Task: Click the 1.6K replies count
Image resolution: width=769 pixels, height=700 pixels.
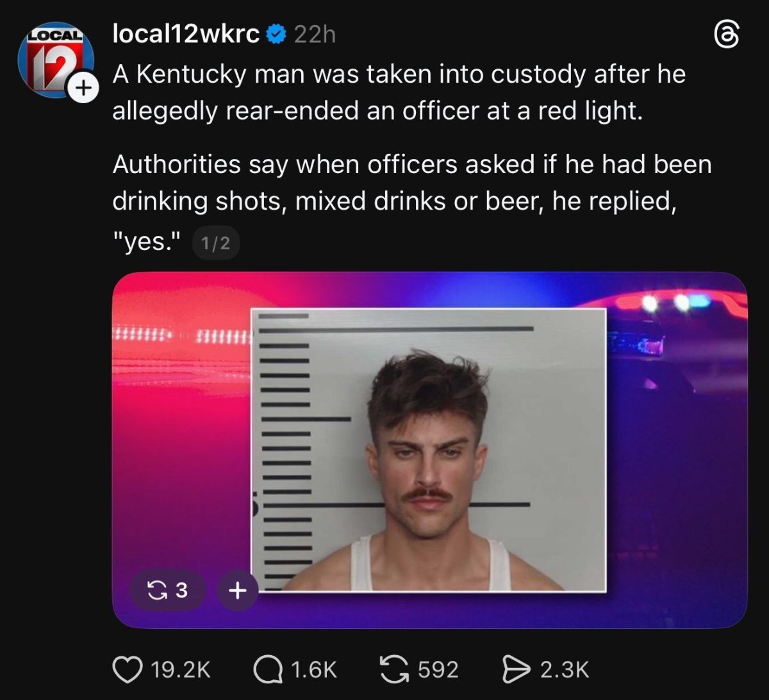Action: pyautogui.click(x=313, y=670)
